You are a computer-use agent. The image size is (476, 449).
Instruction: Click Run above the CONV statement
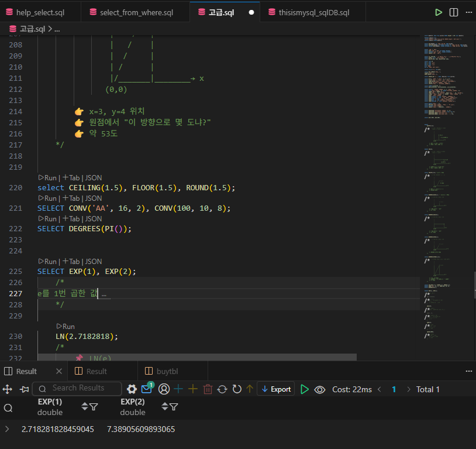[x=48, y=198]
